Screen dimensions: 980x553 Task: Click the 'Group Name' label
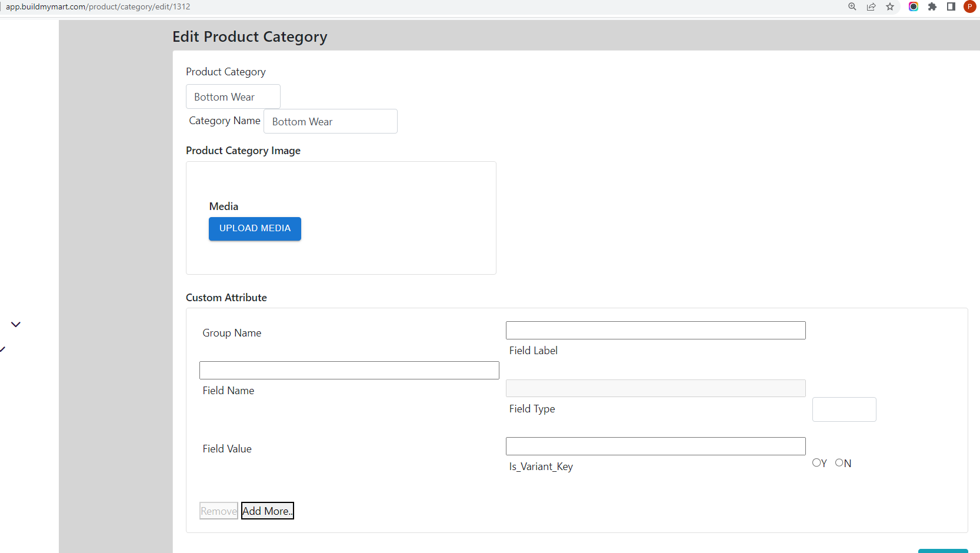[232, 333]
